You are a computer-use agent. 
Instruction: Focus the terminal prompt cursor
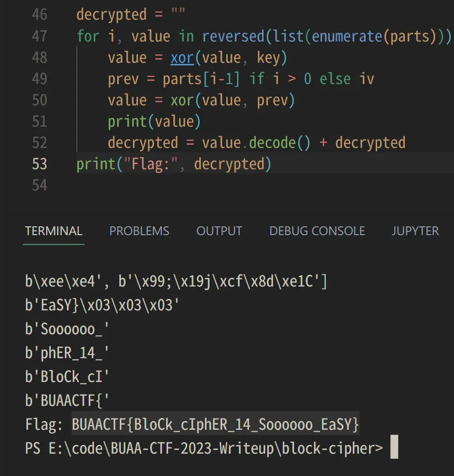[394, 447]
